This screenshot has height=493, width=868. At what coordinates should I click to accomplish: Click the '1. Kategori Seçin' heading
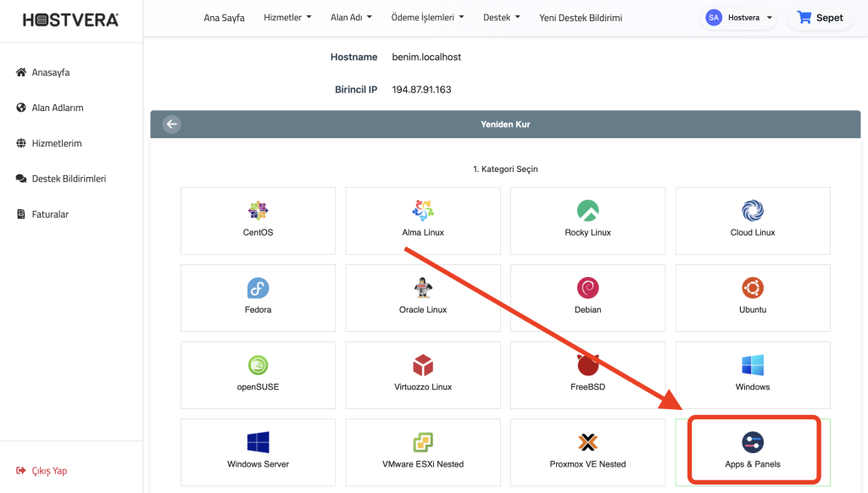[x=505, y=169]
